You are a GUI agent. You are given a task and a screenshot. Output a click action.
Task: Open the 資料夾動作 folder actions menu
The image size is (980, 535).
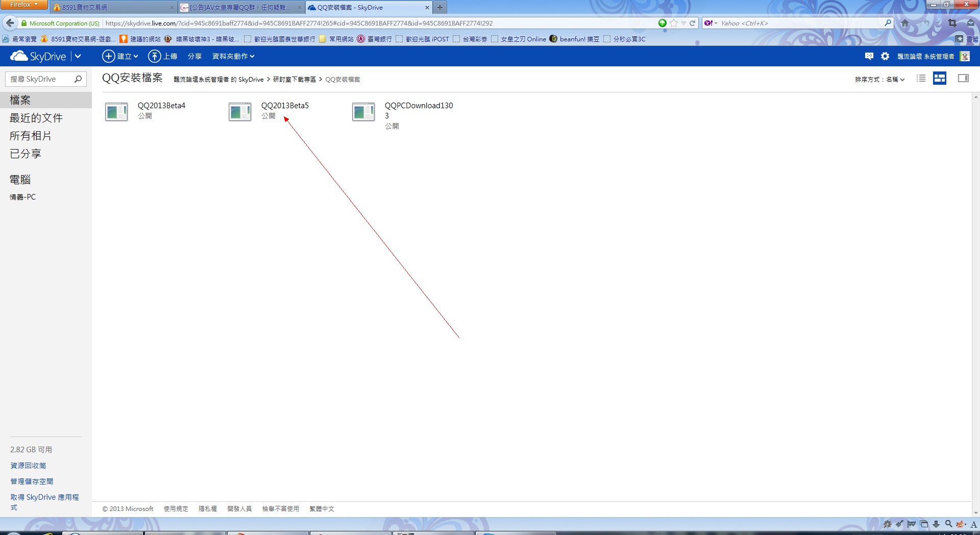click(233, 56)
